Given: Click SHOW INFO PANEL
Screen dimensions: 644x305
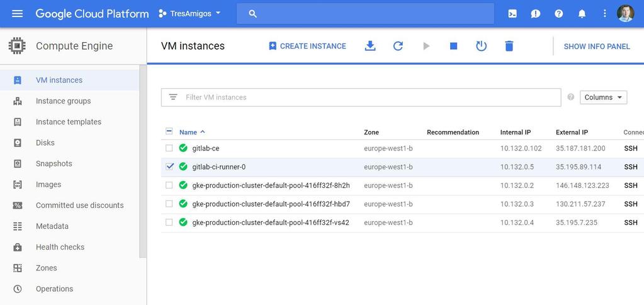Looking at the screenshot, I should coord(597,47).
